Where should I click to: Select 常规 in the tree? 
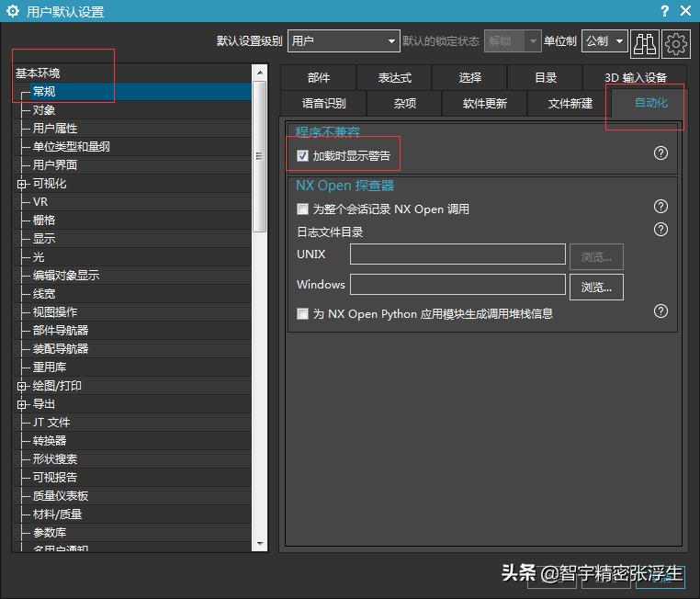[44, 92]
